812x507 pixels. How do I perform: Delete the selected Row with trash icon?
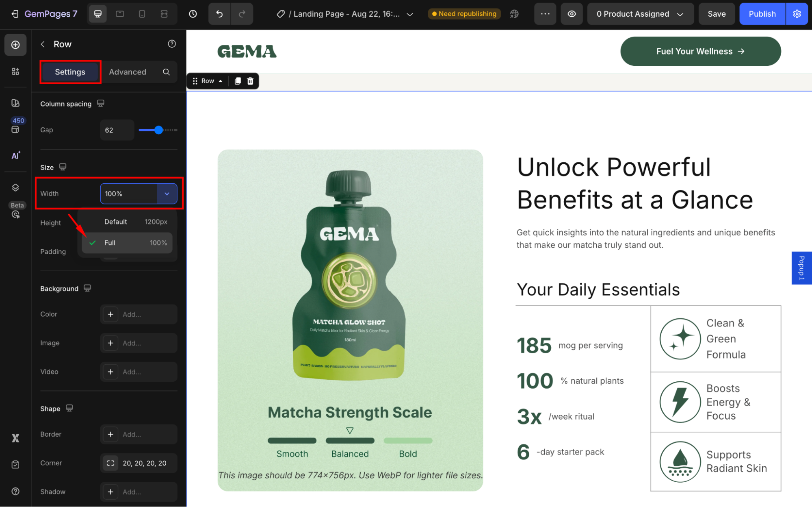(250, 81)
